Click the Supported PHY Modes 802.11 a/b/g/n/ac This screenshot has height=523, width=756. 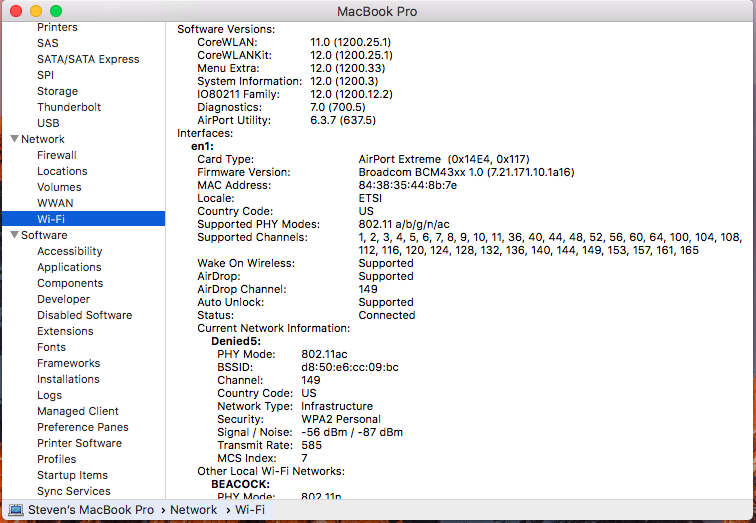click(404, 224)
